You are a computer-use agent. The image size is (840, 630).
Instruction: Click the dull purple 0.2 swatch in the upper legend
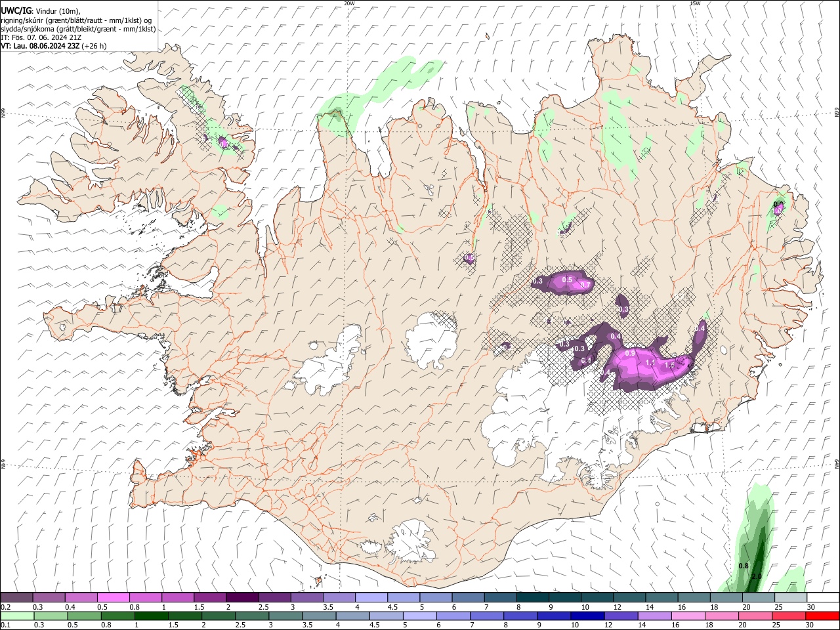[x=16, y=598]
